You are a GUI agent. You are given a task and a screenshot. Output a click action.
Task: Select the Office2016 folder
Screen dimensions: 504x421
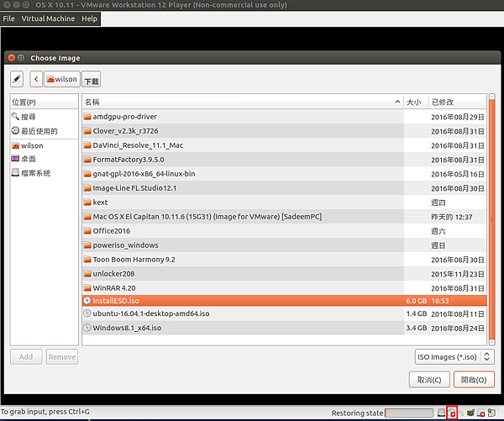coord(284,231)
